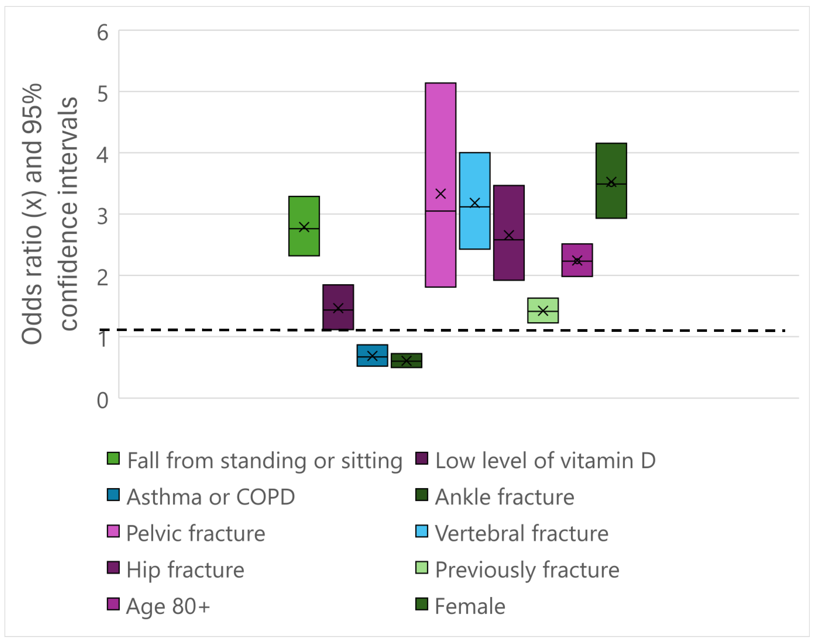816x644 pixels.
Task: Select the Hip fracture legend label
Action: coord(185,570)
